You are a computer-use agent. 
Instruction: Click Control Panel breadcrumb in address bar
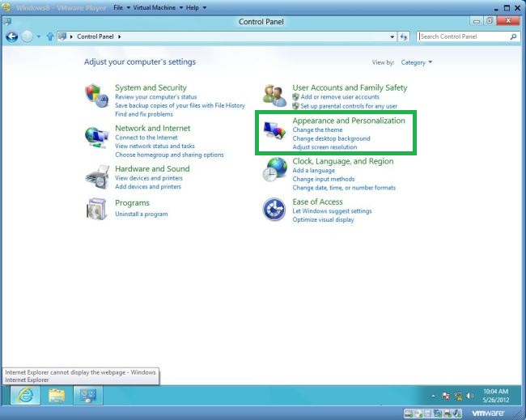point(95,36)
